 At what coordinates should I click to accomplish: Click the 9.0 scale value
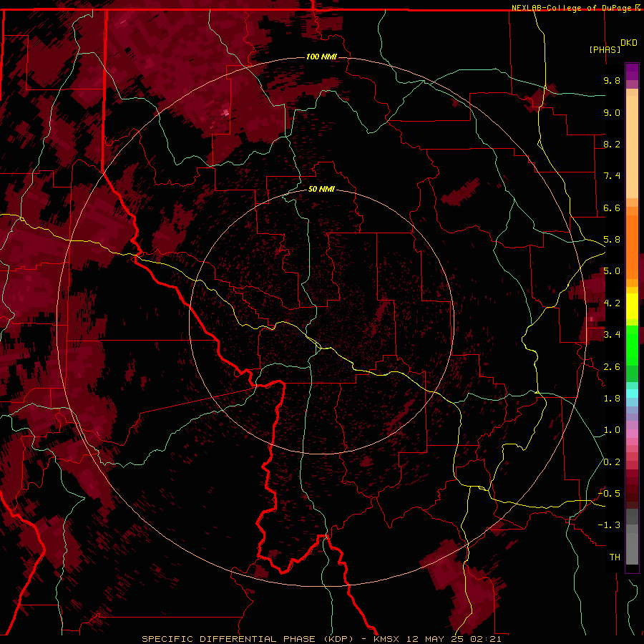[612, 112]
